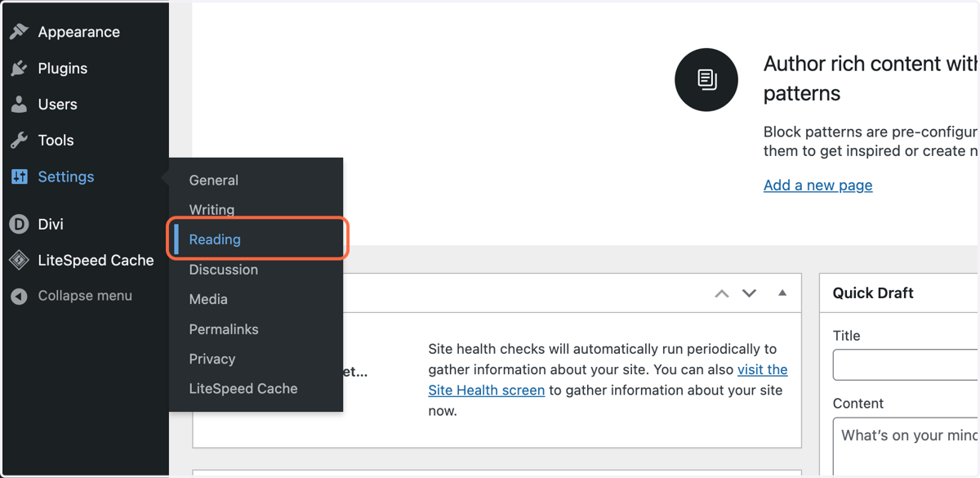Open Privacy settings submenu item

click(x=212, y=359)
